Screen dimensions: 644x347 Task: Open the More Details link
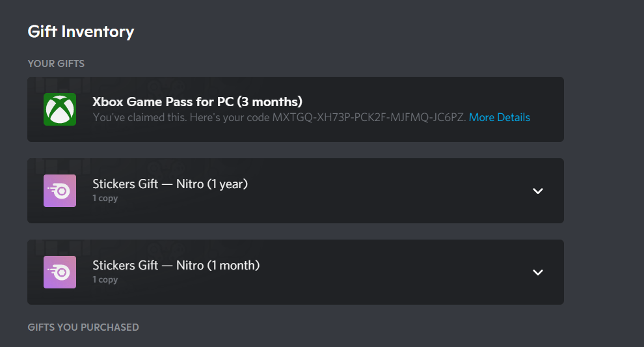point(499,118)
